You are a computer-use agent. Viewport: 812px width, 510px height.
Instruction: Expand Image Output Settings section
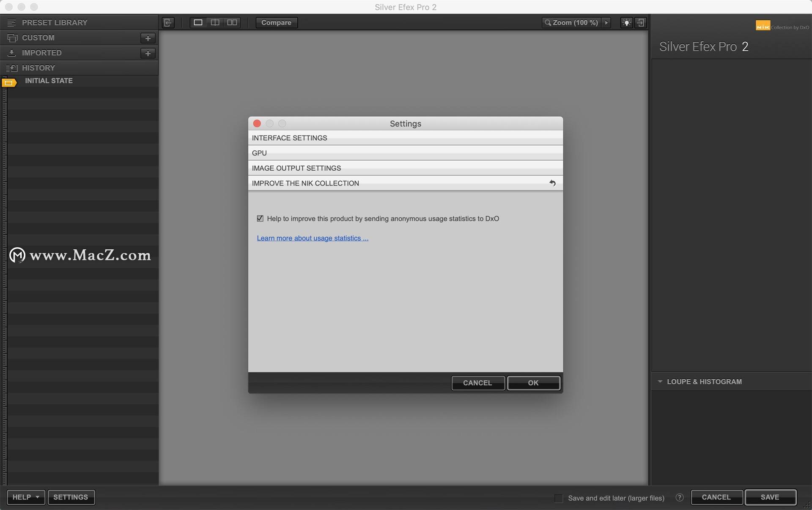point(405,168)
